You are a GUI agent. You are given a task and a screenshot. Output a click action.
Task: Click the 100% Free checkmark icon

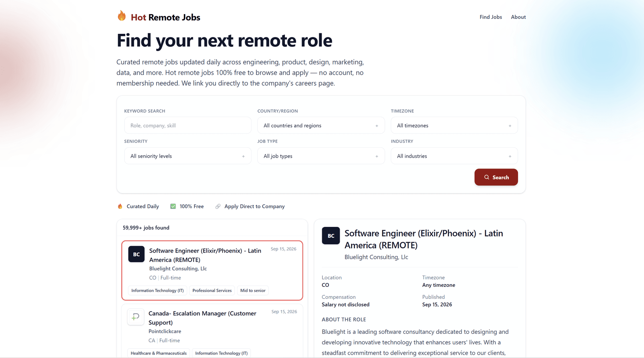click(173, 206)
